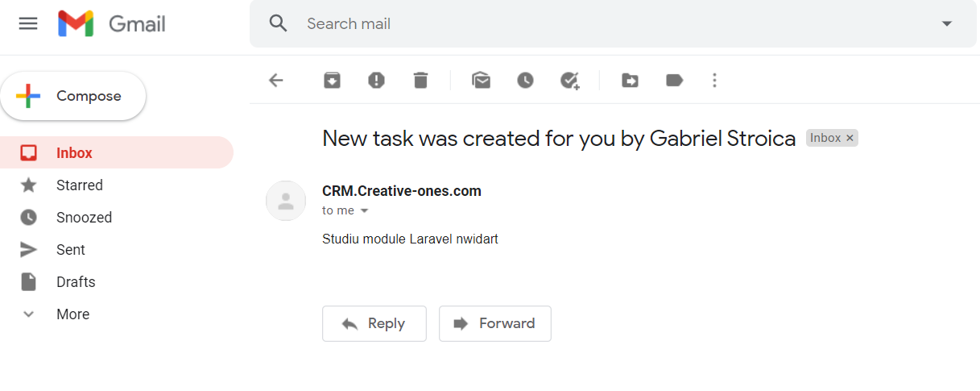Screen dimensions: 980x391
Task: Remove the Inbox label from email
Action: point(850,138)
